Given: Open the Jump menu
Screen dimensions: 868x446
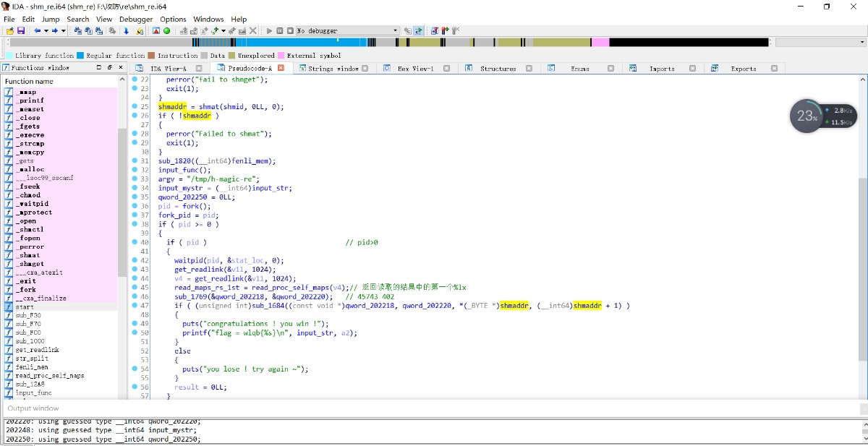Looking at the screenshot, I should coord(51,19).
